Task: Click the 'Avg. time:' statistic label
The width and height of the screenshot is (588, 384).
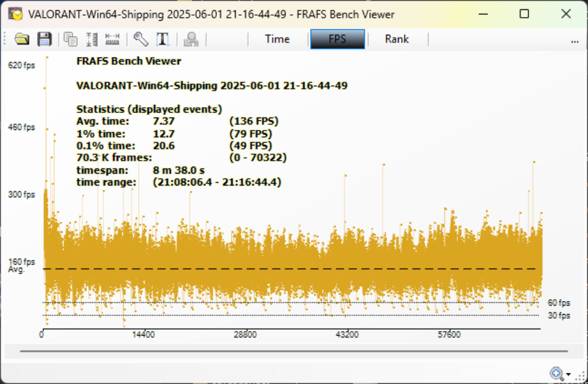Action: (x=103, y=121)
